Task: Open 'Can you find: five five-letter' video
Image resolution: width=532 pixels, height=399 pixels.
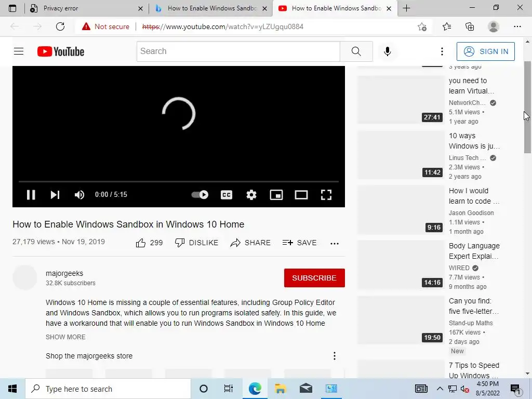Action: (474, 306)
